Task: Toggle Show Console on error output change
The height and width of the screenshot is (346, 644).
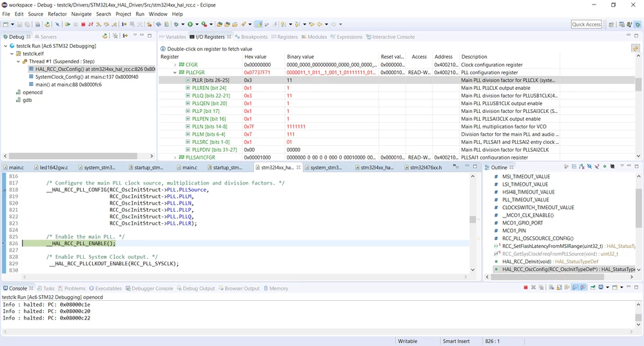Action: tap(582, 287)
